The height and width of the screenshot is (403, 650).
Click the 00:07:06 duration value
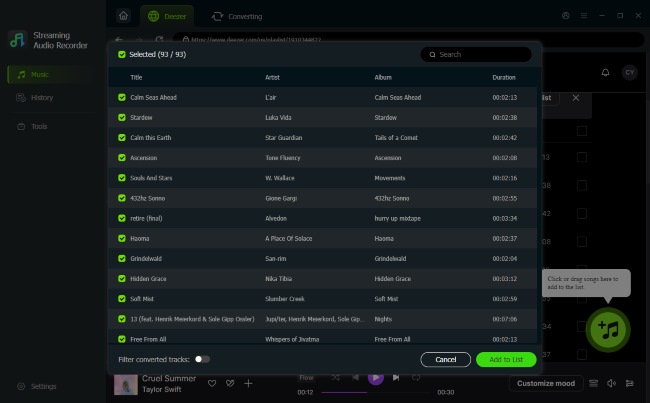click(504, 319)
